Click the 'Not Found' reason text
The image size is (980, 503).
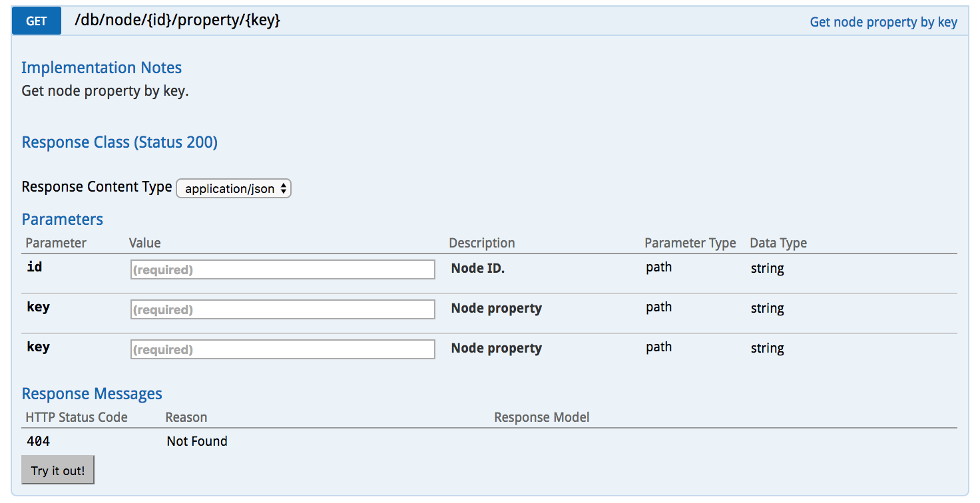coord(197,441)
